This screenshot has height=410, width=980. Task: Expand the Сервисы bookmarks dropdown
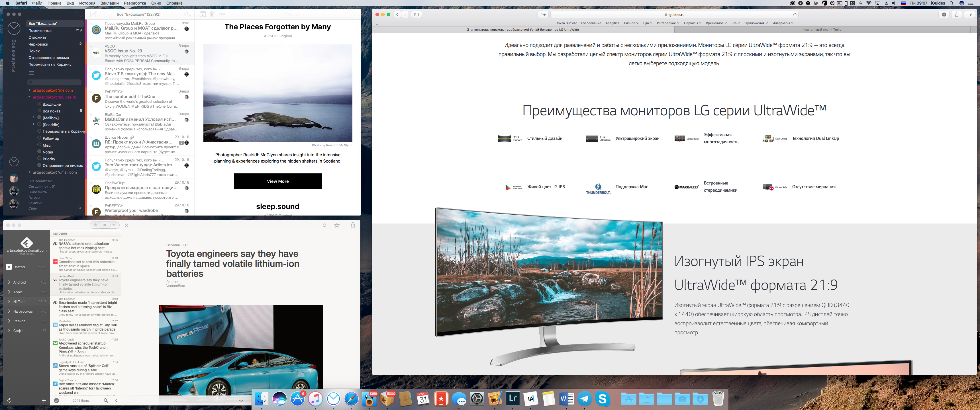(691, 23)
